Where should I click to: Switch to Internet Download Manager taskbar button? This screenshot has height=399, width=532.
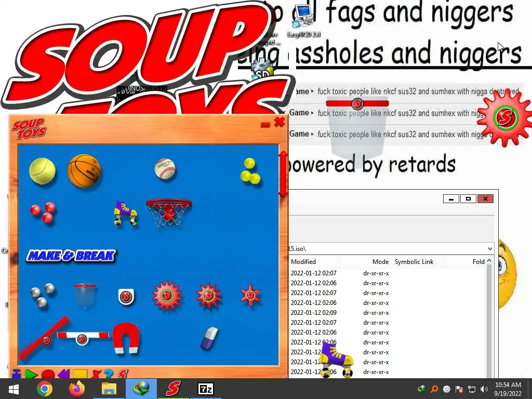(x=141, y=389)
